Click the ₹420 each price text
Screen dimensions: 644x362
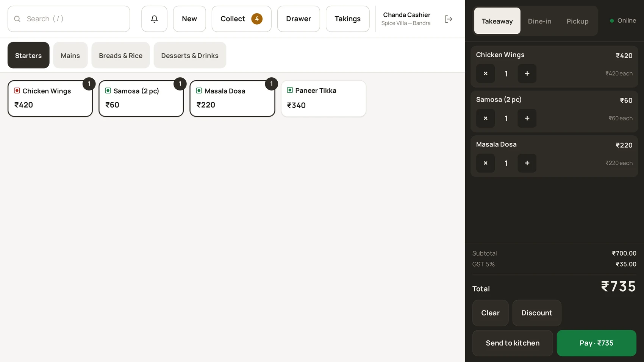[619, 73]
